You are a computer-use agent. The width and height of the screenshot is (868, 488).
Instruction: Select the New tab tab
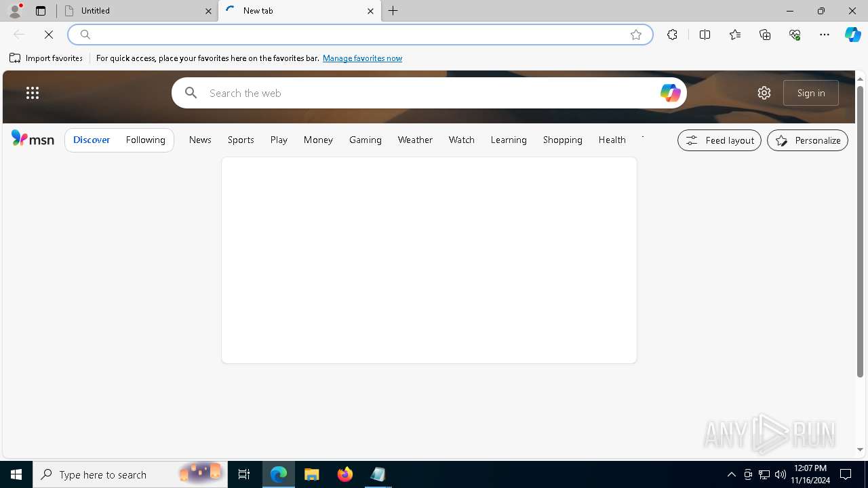(x=300, y=11)
